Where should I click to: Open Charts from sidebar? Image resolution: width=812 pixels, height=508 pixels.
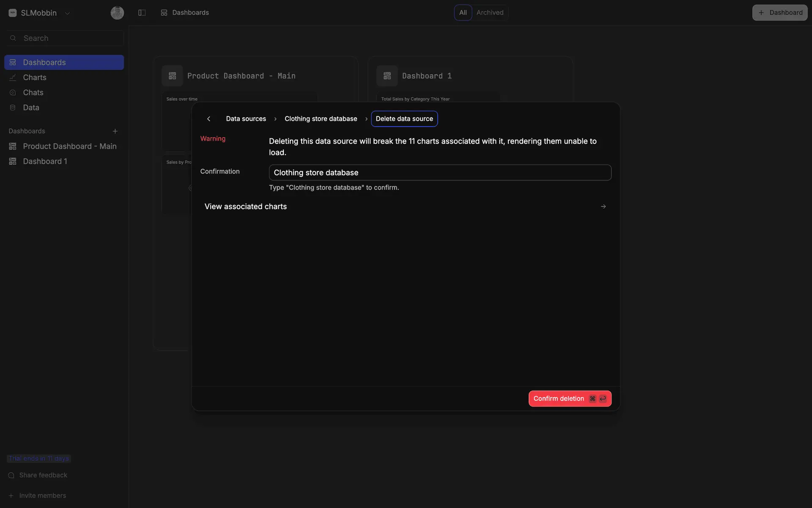pos(35,77)
